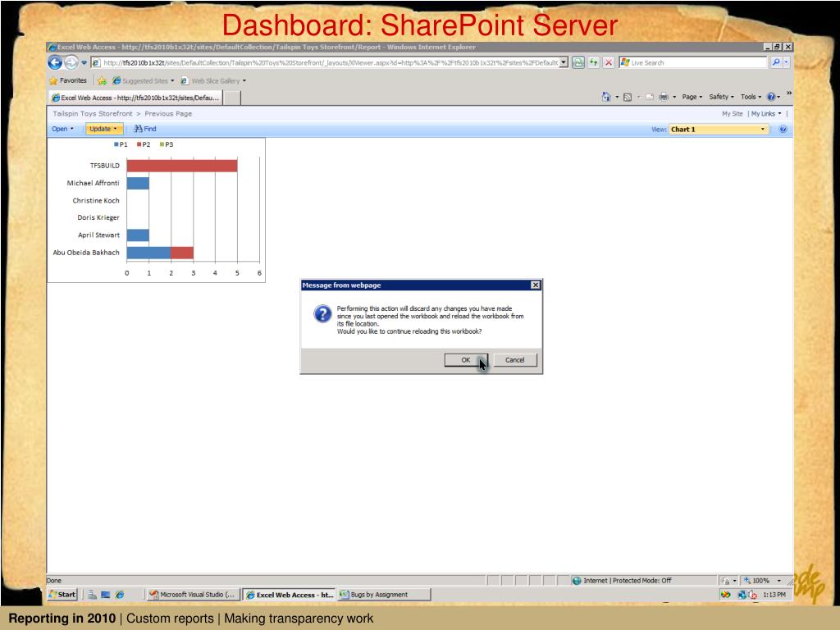The image size is (840, 630).
Task: Click the Find binoculars button
Action: [144, 129]
